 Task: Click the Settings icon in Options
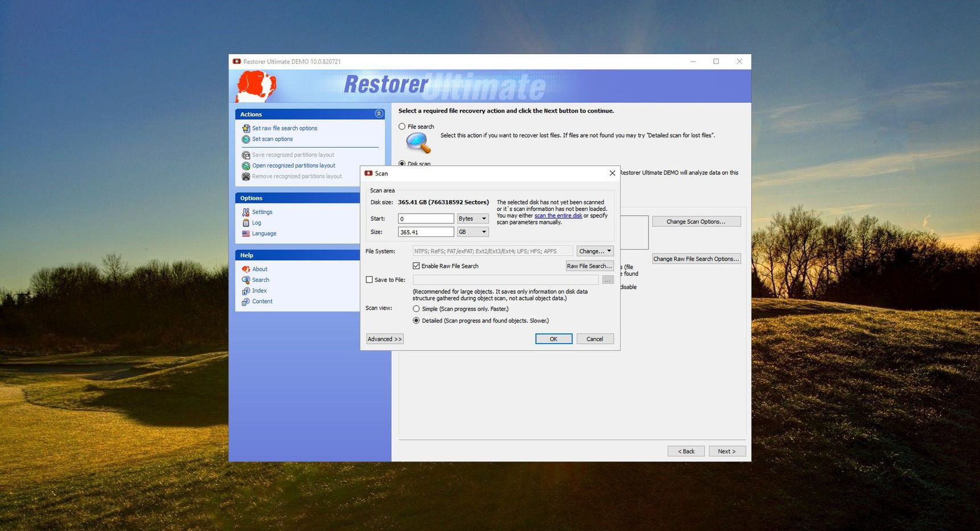point(246,212)
